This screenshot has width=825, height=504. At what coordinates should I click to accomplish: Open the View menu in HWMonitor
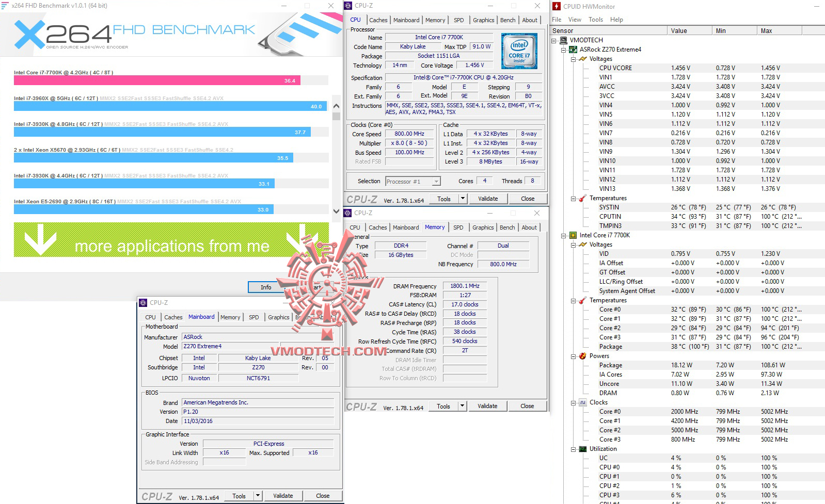pos(575,20)
